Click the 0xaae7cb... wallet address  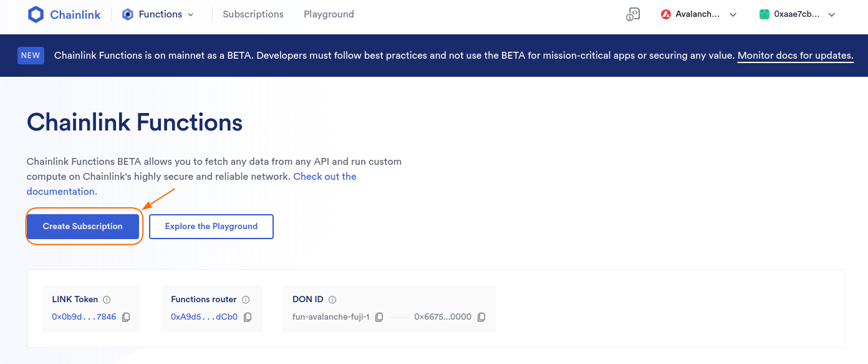click(x=798, y=14)
